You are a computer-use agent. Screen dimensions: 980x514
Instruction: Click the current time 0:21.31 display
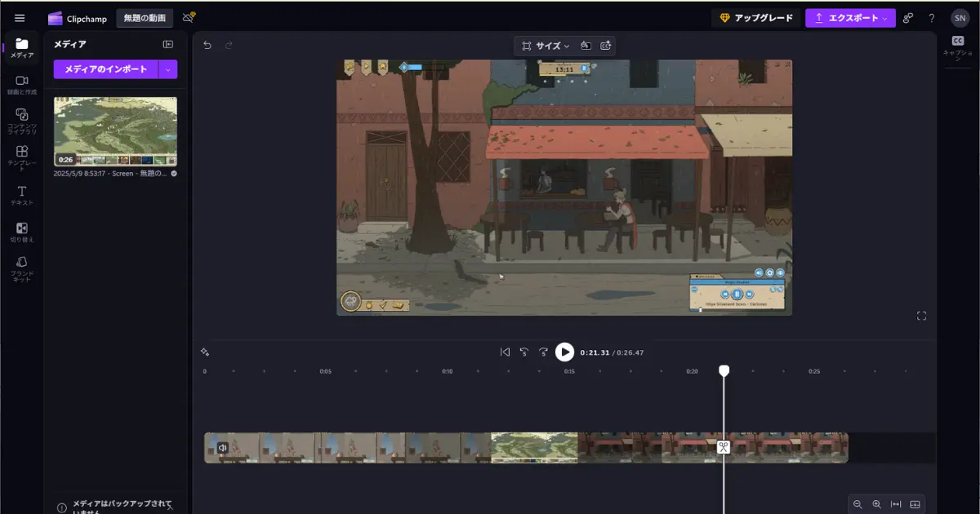tap(595, 352)
